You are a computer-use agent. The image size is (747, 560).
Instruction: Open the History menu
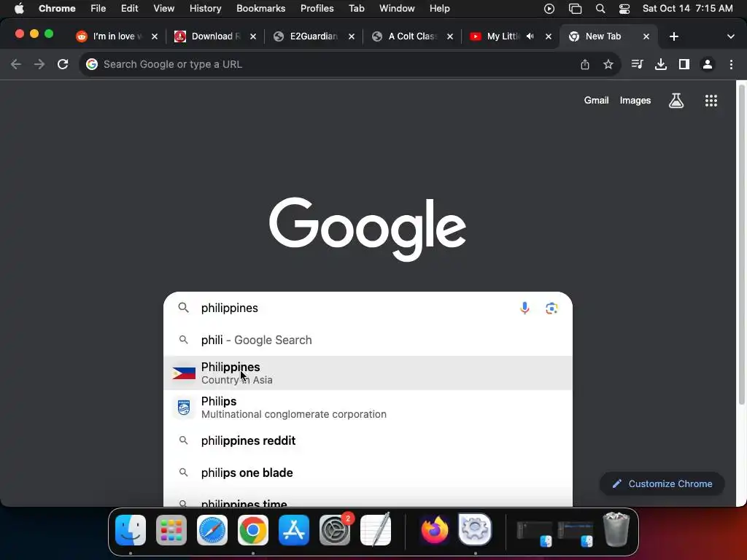205,9
